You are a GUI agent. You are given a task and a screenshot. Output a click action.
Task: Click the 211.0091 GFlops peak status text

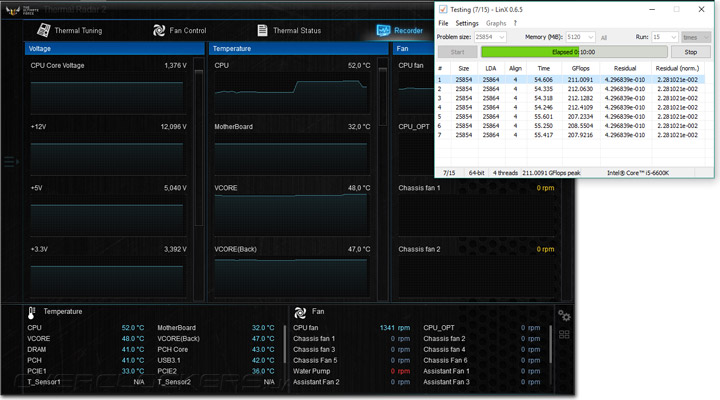(x=551, y=173)
